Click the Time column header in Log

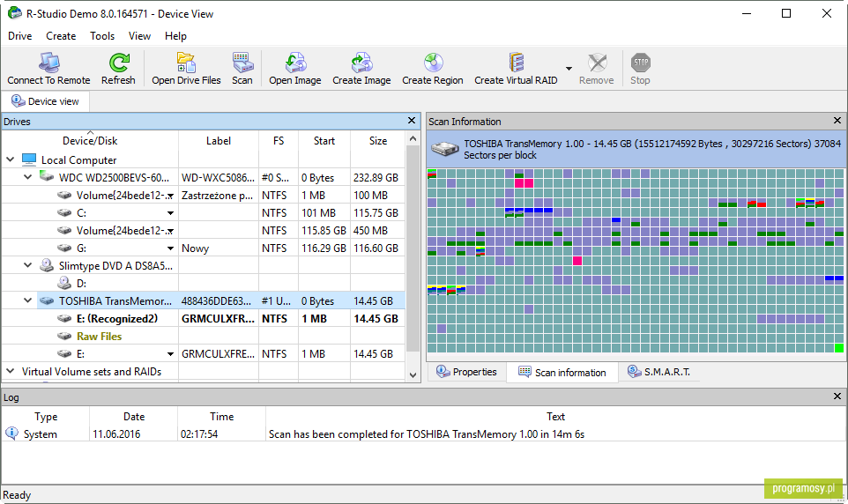tap(222, 417)
